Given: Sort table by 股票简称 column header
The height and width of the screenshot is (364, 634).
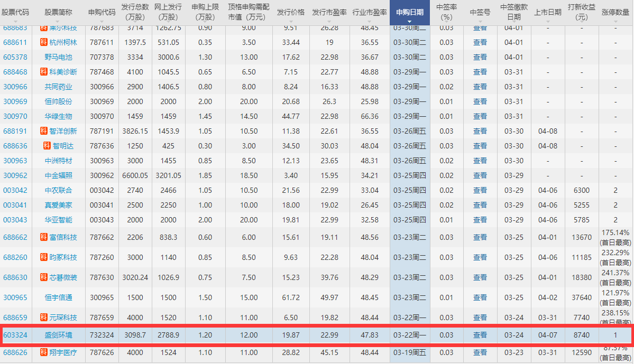Looking at the screenshot, I should pyautogui.click(x=58, y=13).
